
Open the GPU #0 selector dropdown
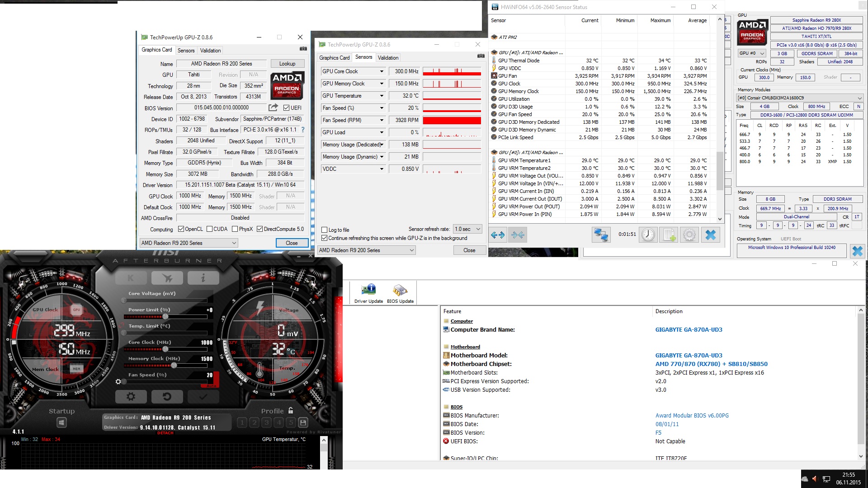(752, 53)
